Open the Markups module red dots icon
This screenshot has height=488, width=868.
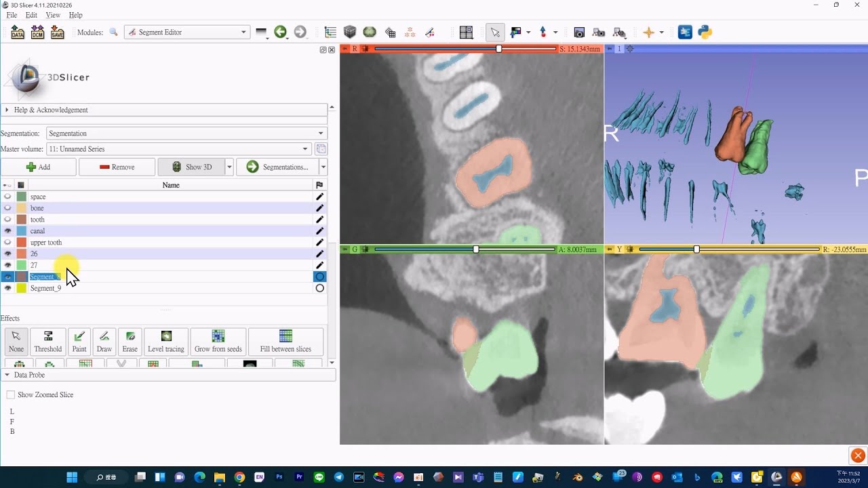click(x=410, y=32)
